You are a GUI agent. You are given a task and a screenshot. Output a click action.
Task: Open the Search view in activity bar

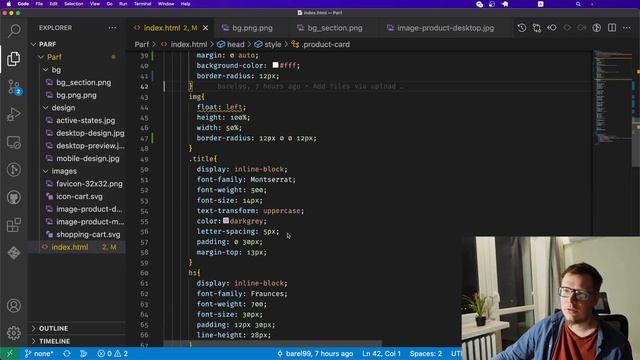(x=14, y=30)
